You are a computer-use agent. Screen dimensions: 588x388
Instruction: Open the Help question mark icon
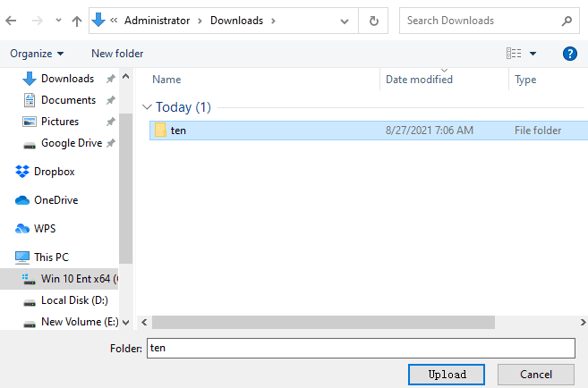point(569,54)
